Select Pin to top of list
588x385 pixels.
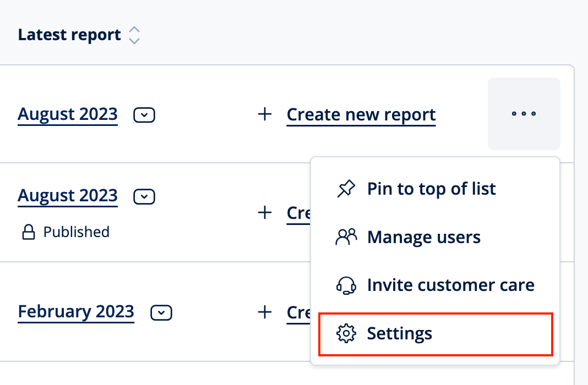click(431, 189)
